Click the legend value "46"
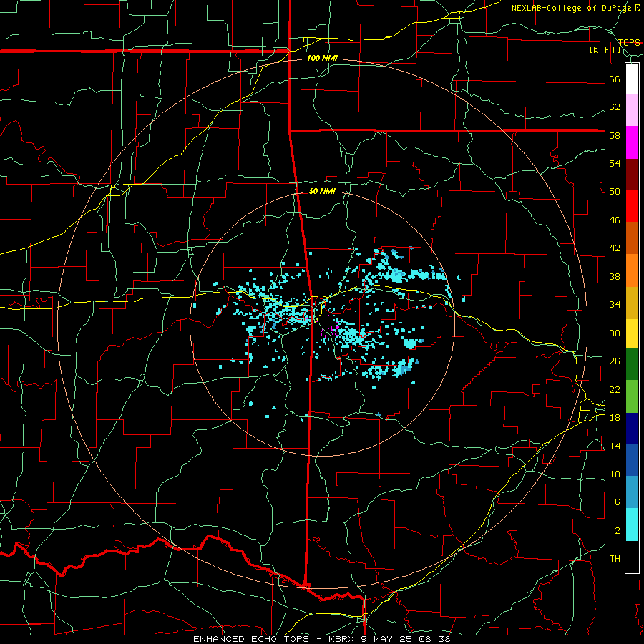This screenshot has width=644, height=644. click(615, 220)
